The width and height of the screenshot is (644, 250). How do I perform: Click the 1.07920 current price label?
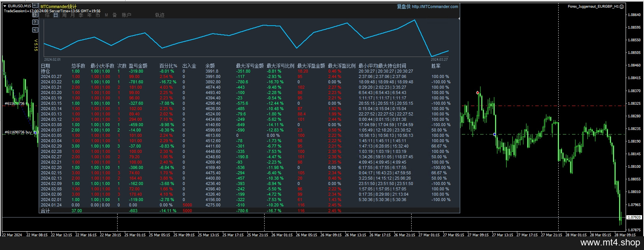click(634, 217)
